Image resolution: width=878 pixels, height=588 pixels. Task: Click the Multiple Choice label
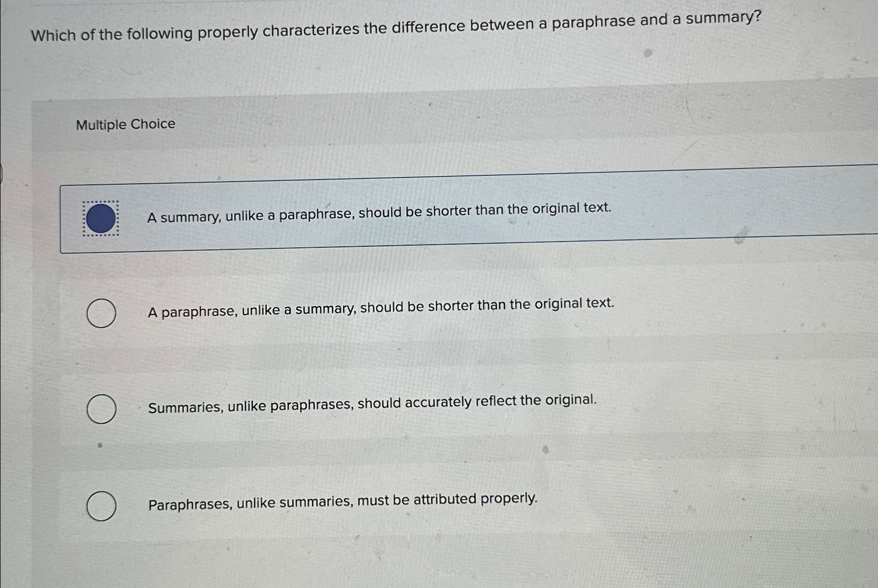pos(125,124)
